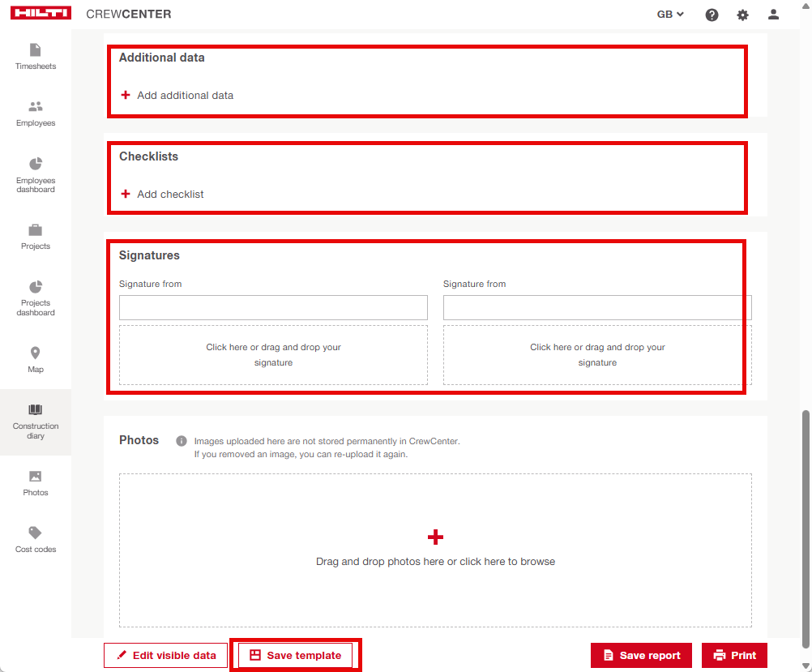
Task: Open Projects briefcase icon
Action: (x=36, y=230)
